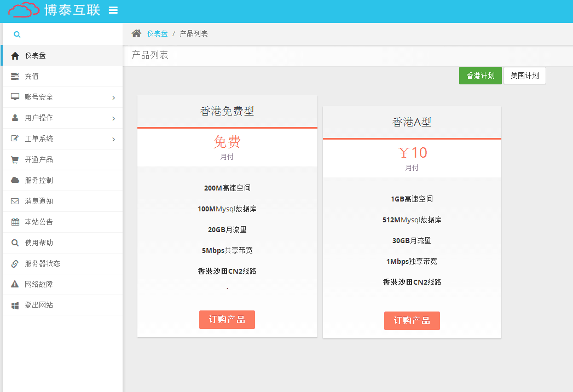Click the 100MMysql数据库 feature text
This screenshot has width=573, height=392.
coord(227,209)
